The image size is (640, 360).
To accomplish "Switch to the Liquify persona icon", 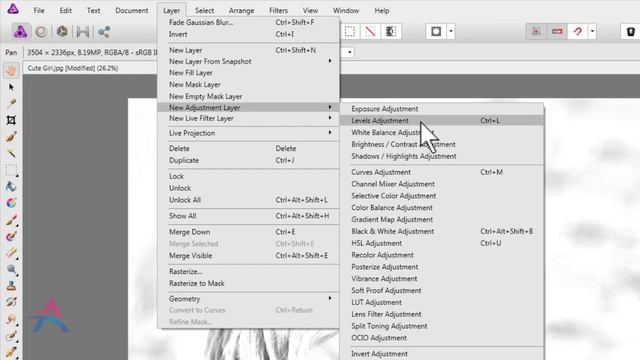I will coord(41,32).
